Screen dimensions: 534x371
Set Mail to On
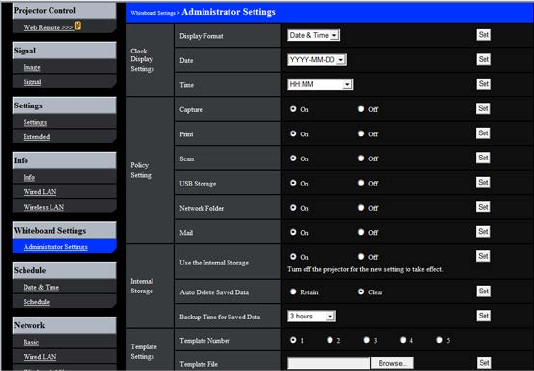pos(293,232)
